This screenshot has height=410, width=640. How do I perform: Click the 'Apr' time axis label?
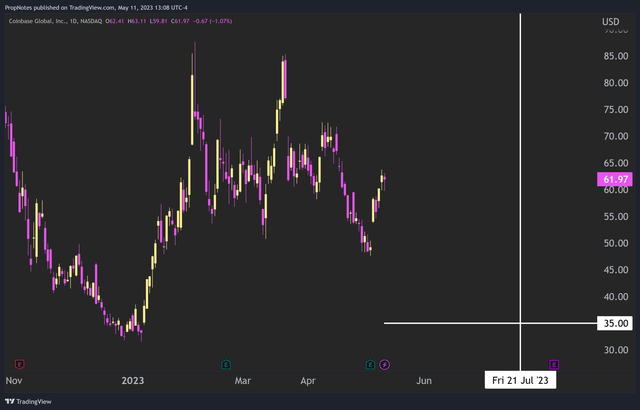[308, 381]
